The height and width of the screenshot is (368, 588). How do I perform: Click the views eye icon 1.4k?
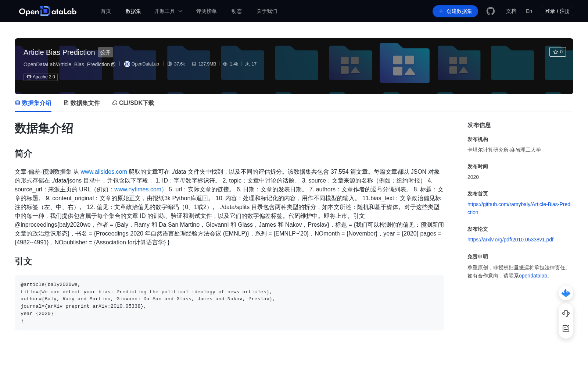[x=225, y=64]
